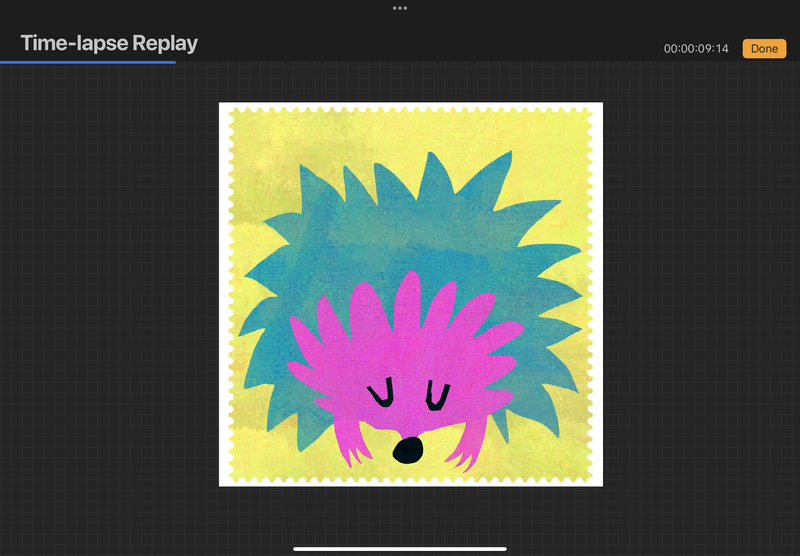Click the yellow background in stamp's top-left corner
The height and width of the screenshot is (556, 800).
(x=250, y=130)
